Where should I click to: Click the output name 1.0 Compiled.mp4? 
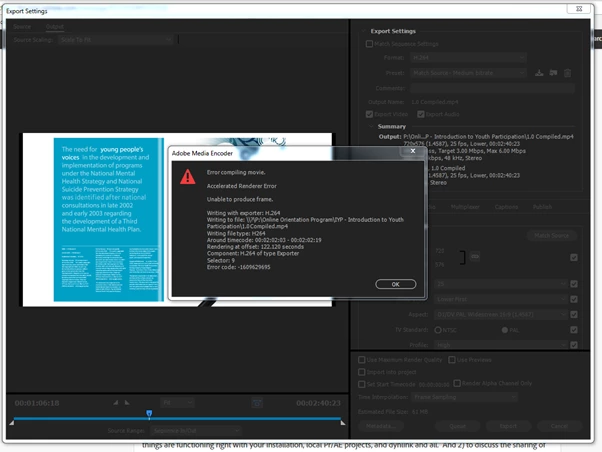pyautogui.click(x=435, y=102)
